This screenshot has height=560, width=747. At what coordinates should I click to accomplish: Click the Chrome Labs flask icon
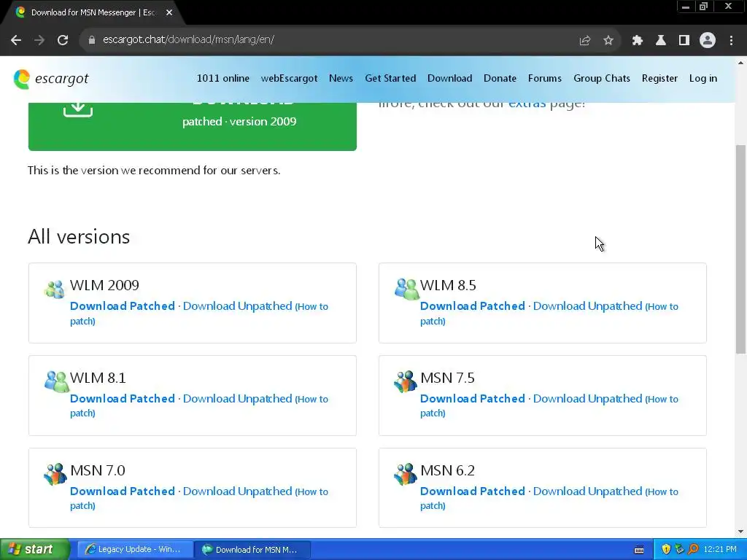(661, 41)
